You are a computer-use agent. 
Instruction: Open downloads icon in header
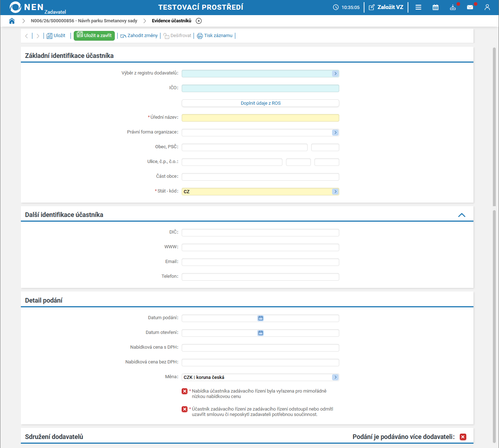click(453, 7)
